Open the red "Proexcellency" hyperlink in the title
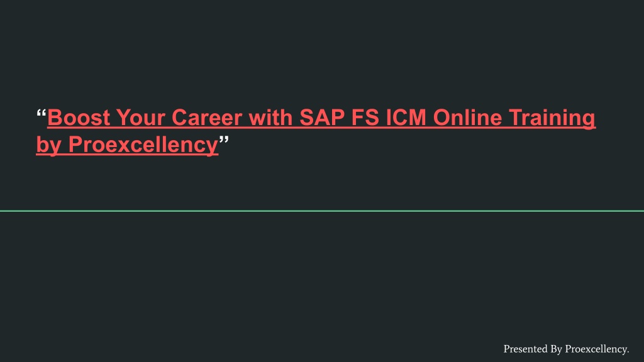The height and width of the screenshot is (362, 644). [143, 145]
